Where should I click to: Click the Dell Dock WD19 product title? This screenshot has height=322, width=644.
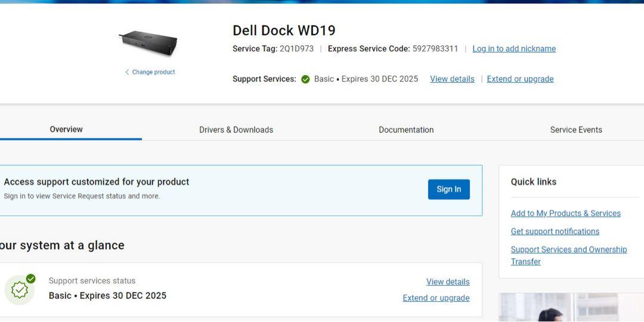284,30
